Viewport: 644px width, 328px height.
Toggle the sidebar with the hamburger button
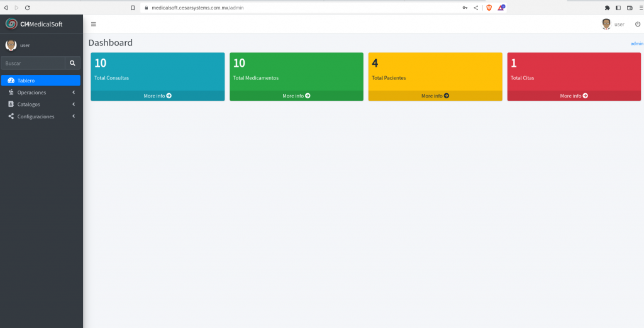pyautogui.click(x=94, y=24)
